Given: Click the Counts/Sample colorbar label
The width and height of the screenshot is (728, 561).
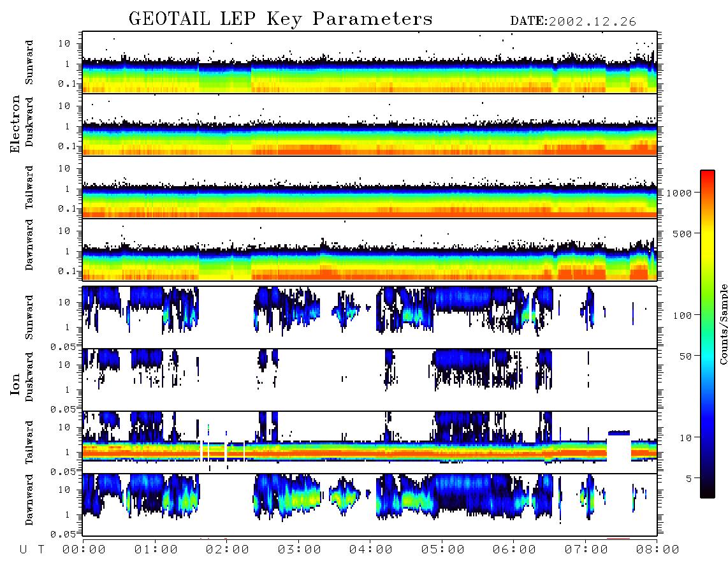Looking at the screenshot, I should pyautogui.click(x=723, y=324).
